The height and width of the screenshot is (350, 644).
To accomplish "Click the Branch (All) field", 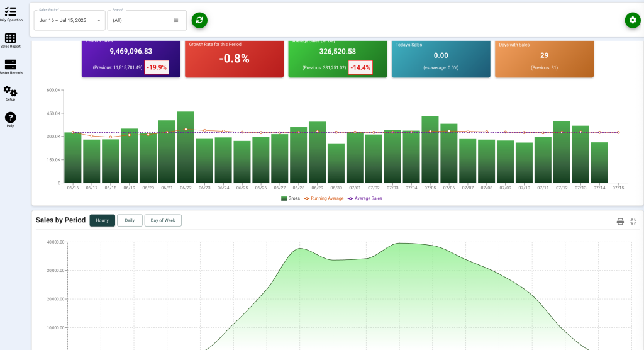I will [141, 20].
